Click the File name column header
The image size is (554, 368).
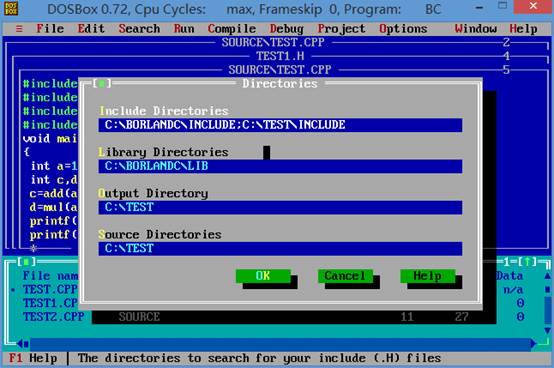click(50, 276)
